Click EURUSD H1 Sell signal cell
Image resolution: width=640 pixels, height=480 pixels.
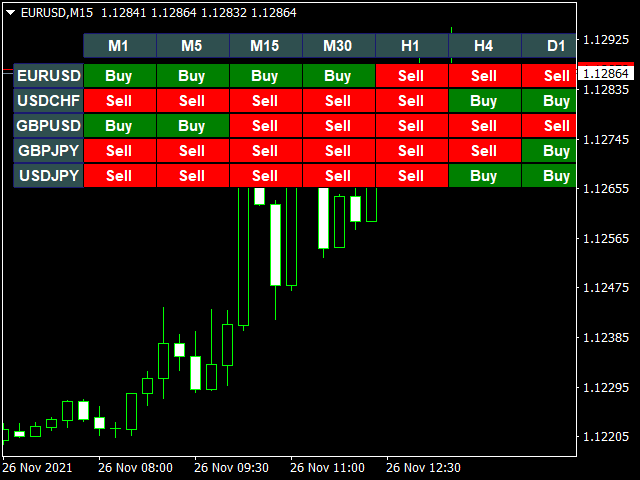tap(412, 76)
